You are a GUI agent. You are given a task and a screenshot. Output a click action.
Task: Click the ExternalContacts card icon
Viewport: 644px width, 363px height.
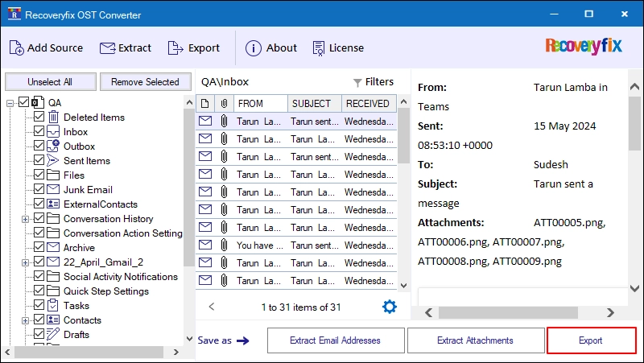53,204
